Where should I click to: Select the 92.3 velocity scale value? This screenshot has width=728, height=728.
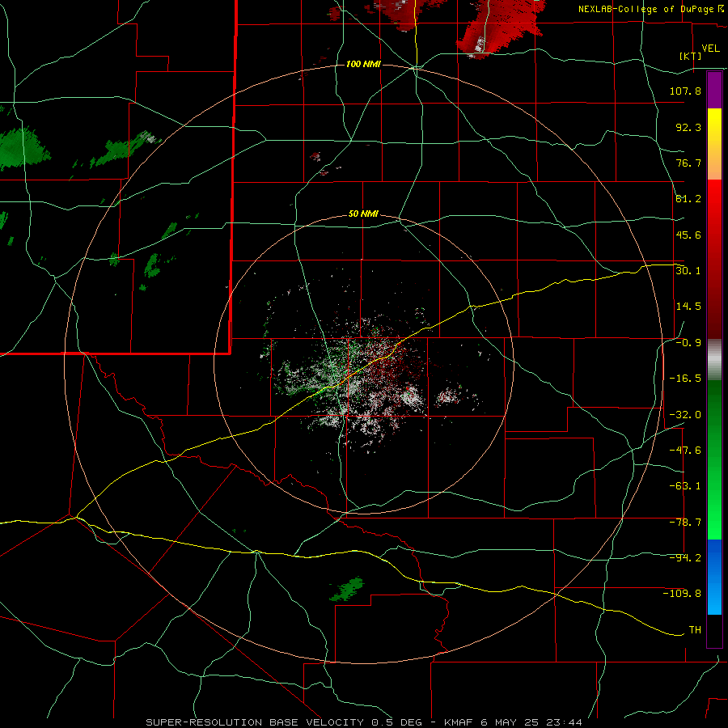pyautogui.click(x=688, y=127)
